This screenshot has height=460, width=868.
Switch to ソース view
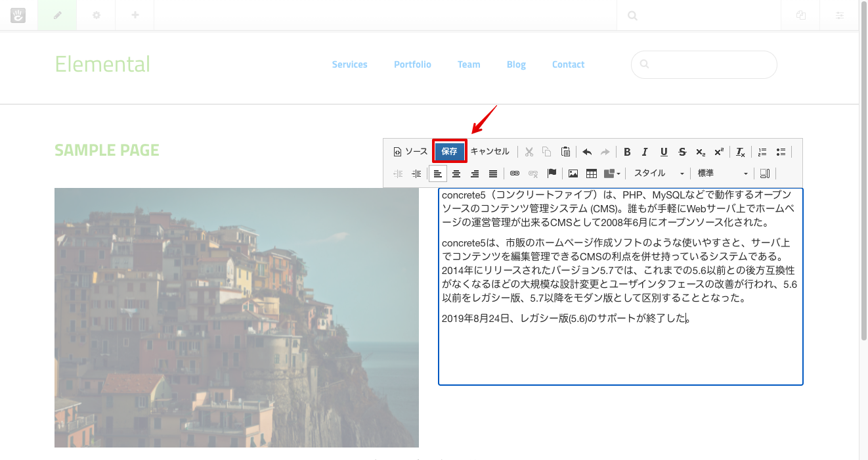click(410, 152)
